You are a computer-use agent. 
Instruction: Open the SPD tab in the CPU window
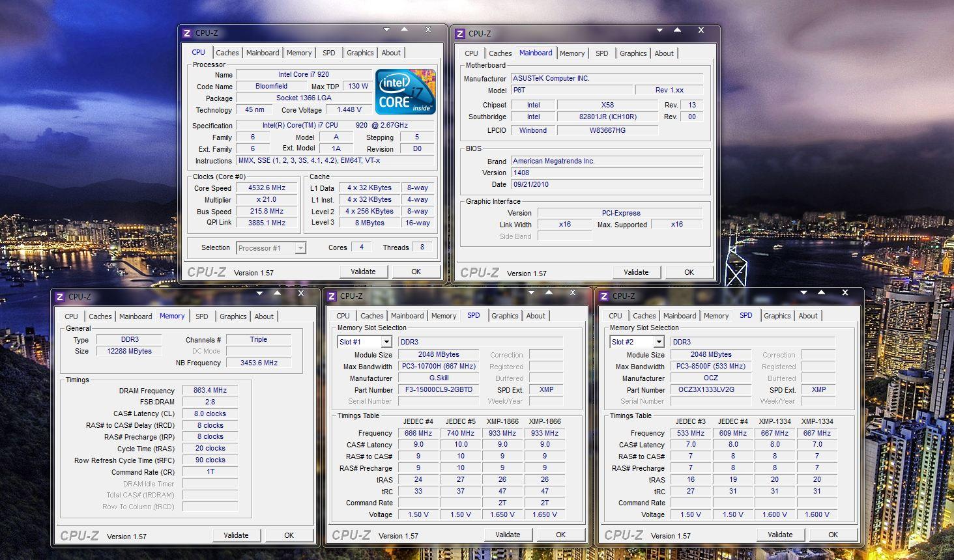329,53
